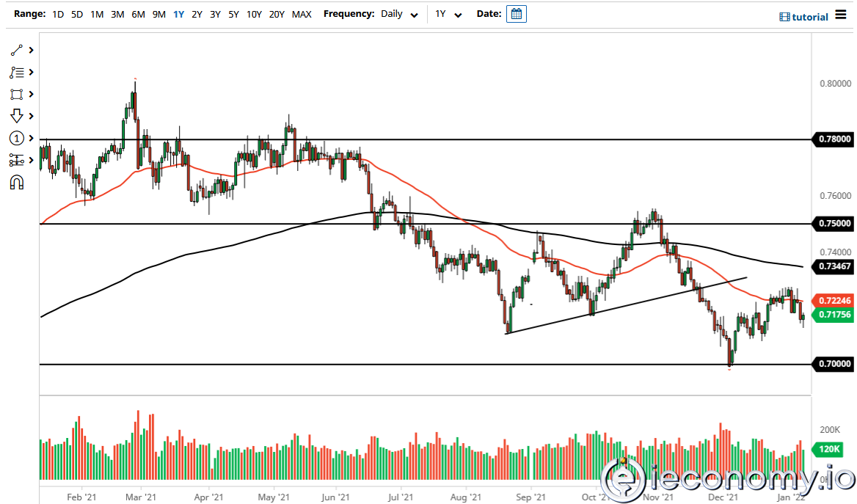Select the measure tool
The height and width of the screenshot is (504, 857).
click(16, 160)
